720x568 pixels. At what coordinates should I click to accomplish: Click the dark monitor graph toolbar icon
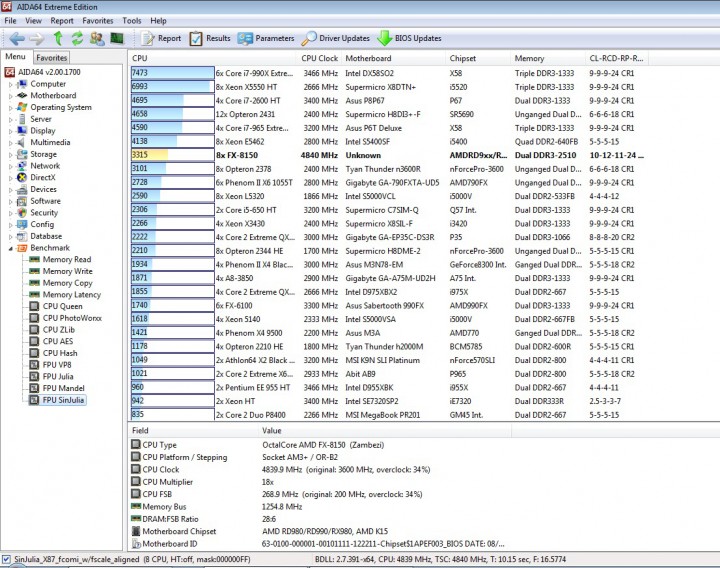[117, 39]
